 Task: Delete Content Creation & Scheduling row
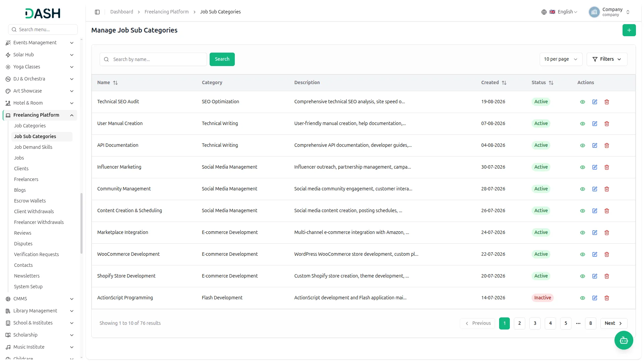[x=606, y=211]
